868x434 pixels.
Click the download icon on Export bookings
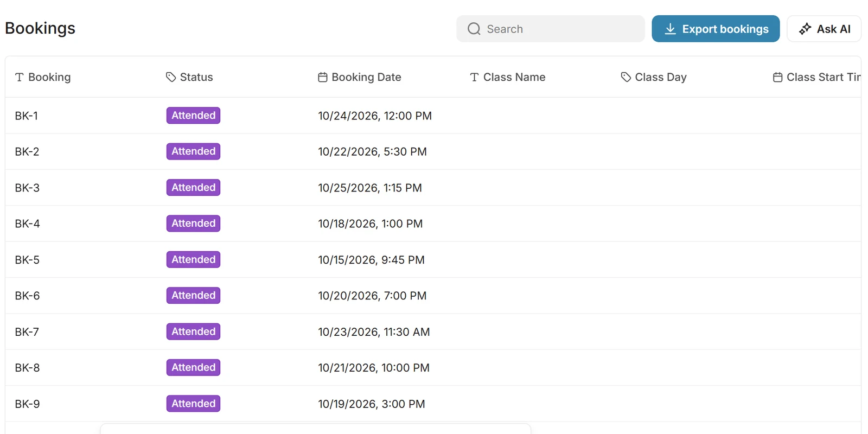pos(671,29)
